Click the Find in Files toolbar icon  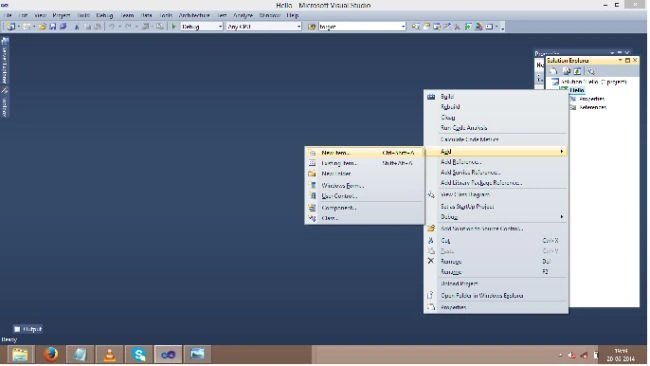[x=312, y=27]
